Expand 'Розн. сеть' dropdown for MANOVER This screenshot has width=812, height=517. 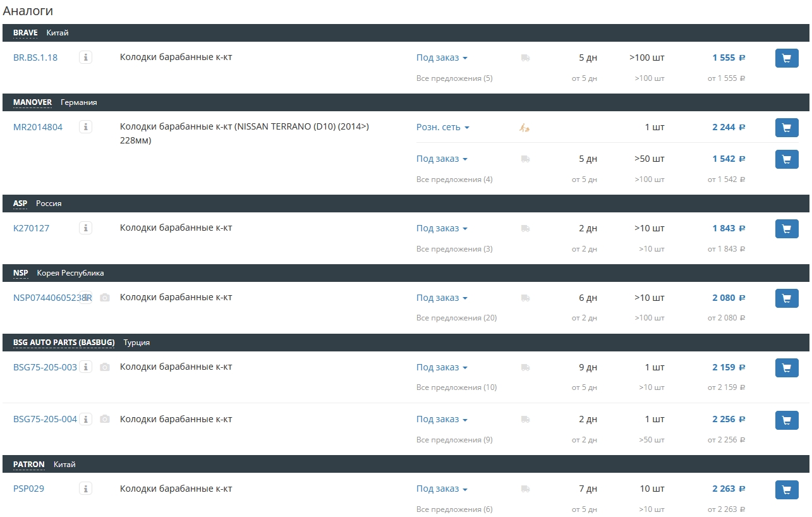pos(443,127)
